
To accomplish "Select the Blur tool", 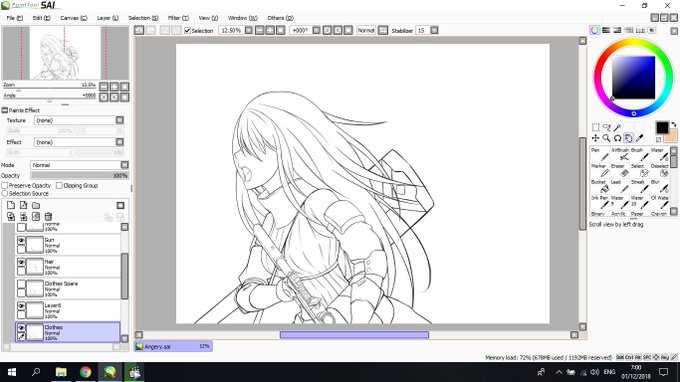I will click(x=660, y=186).
